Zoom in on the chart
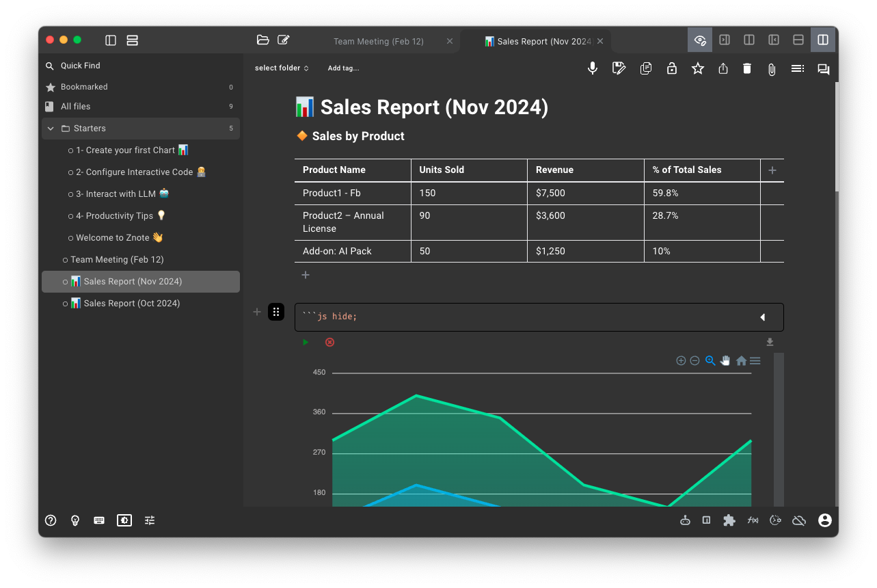877x588 pixels. pyautogui.click(x=681, y=360)
